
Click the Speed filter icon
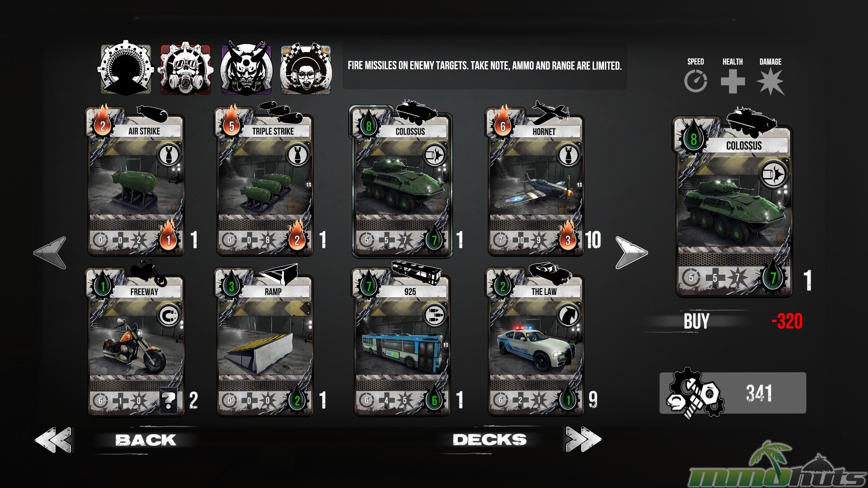pos(695,82)
